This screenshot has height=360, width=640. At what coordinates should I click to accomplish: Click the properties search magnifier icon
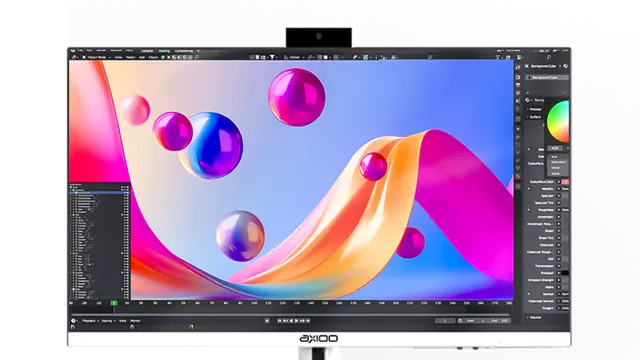pos(548,58)
